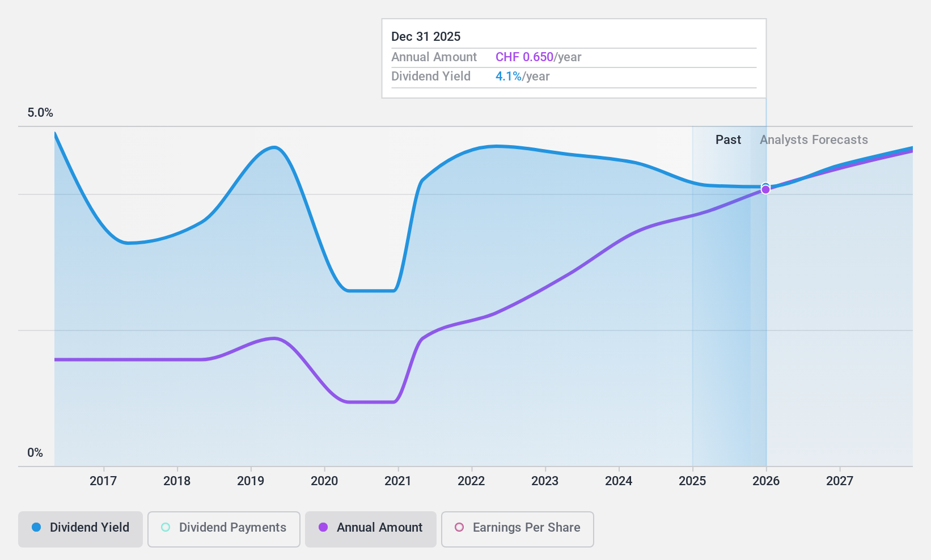Click the purple Annual Amount legend dot
The width and height of the screenshot is (931, 560).
(323, 528)
